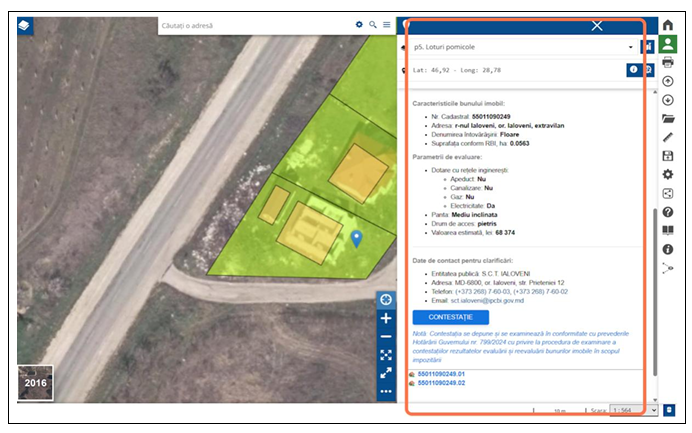Click the save map icon
Screen dimensions: 692x433
coord(668,156)
